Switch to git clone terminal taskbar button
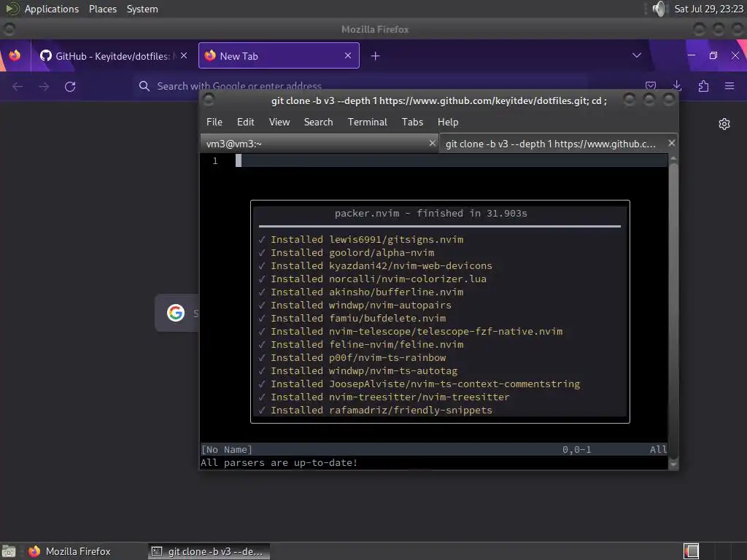 click(x=208, y=551)
